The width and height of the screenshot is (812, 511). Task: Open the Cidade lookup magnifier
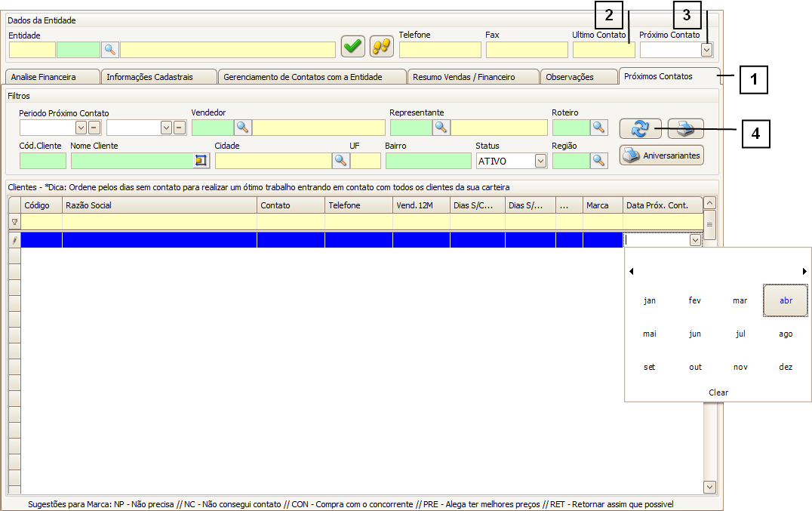(x=341, y=160)
